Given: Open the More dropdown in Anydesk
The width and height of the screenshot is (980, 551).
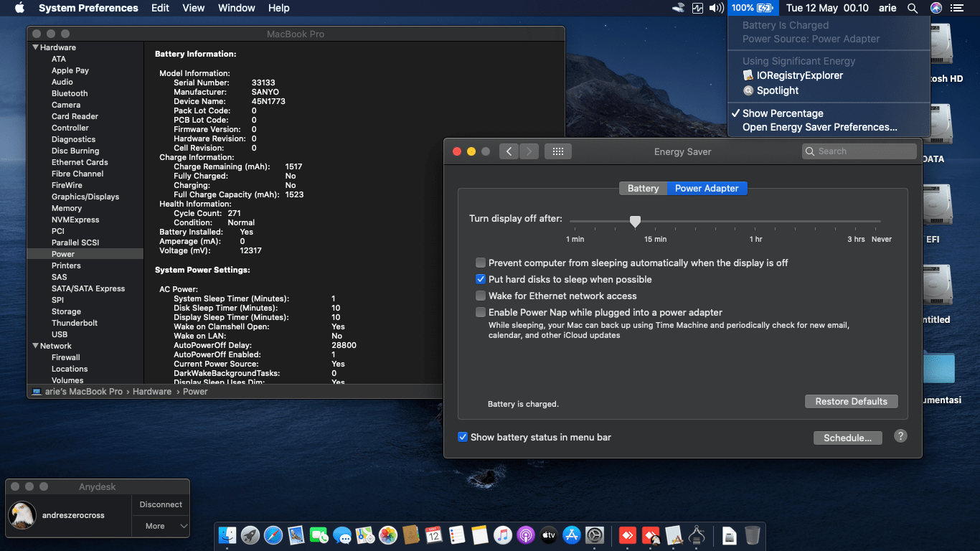Looking at the screenshot, I should coord(161,526).
